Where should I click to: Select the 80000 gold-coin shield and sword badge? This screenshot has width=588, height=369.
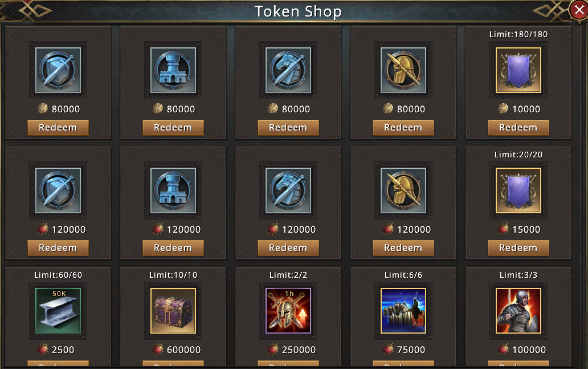[x=58, y=70]
